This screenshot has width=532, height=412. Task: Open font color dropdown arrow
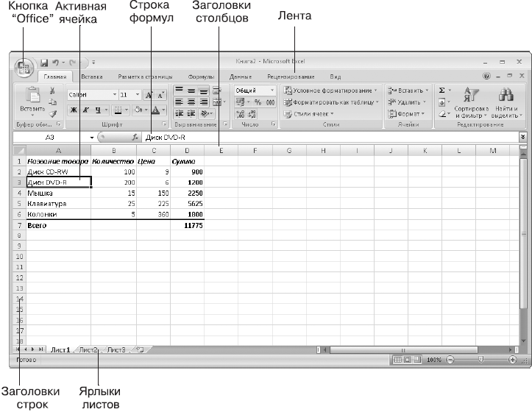(163, 110)
